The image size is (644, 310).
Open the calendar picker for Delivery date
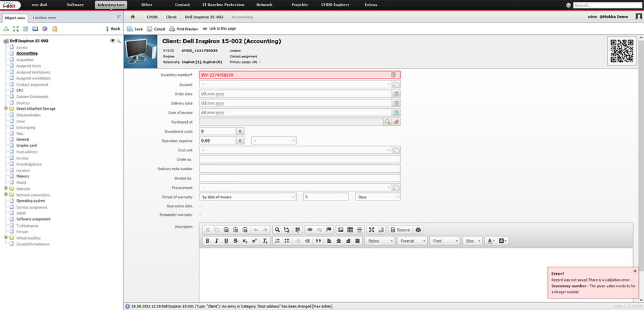pyautogui.click(x=396, y=103)
